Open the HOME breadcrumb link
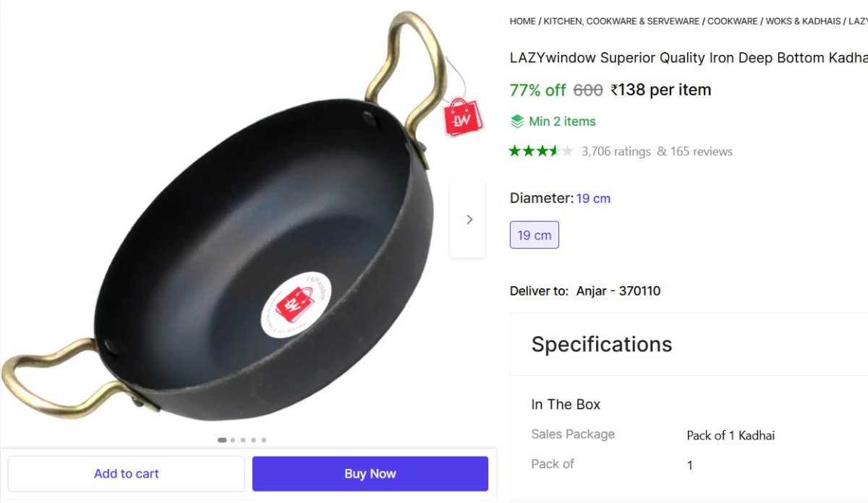Screen dimensions: 868x503 522,21
